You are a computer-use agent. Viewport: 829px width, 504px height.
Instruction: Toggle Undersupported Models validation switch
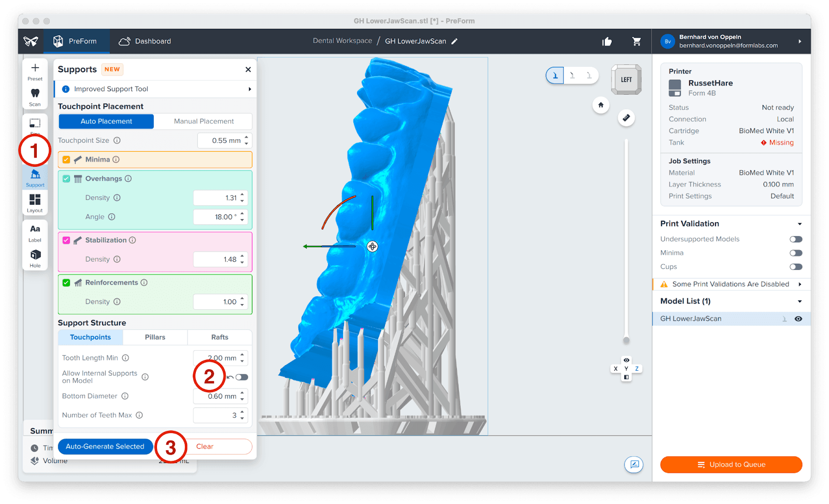click(x=795, y=239)
